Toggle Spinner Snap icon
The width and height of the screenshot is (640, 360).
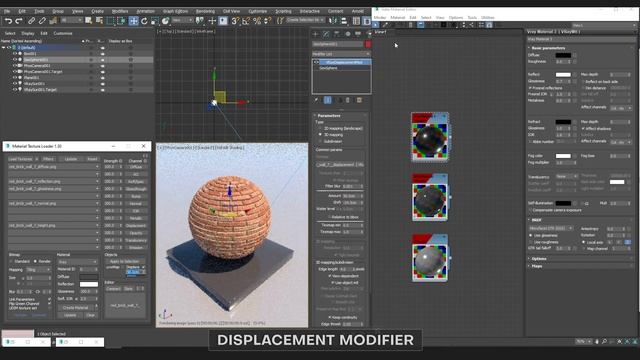(x=268, y=20)
